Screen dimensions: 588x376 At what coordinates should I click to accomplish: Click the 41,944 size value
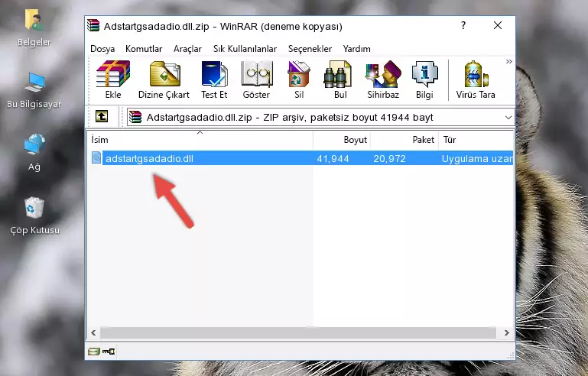333,158
